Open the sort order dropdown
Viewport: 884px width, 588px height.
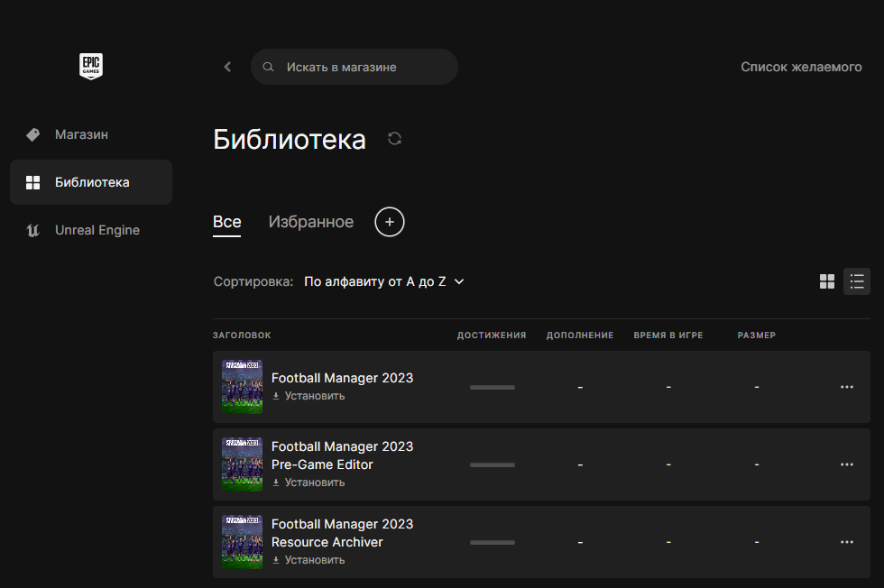pos(384,281)
